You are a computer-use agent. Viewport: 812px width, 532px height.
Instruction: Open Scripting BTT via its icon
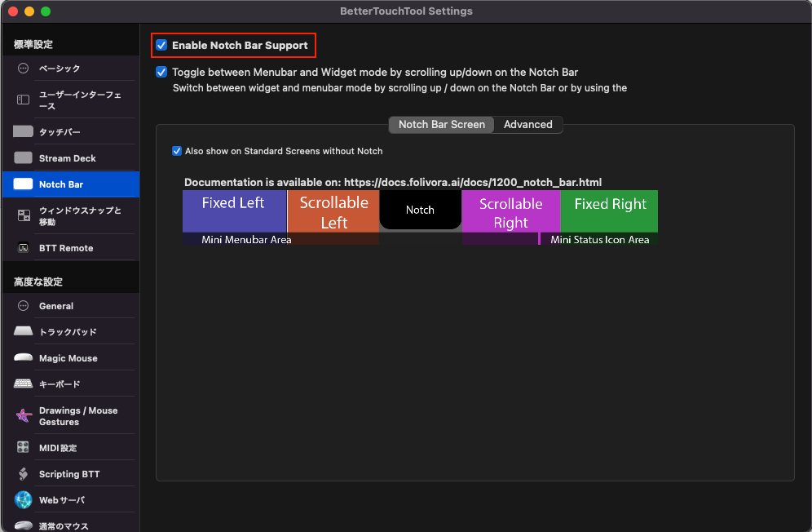coord(24,473)
